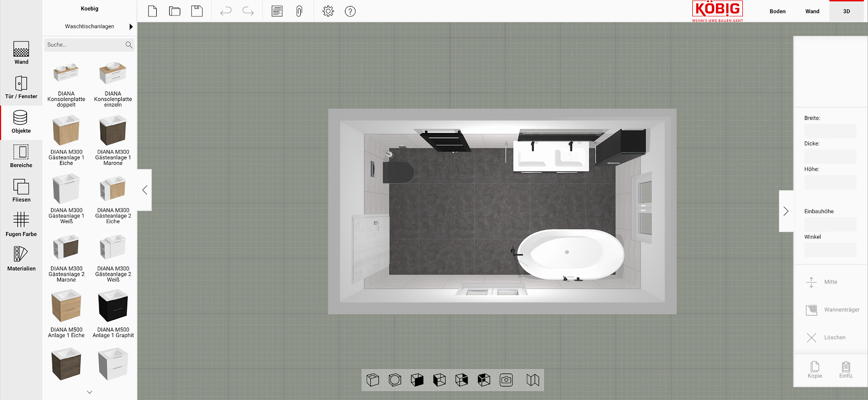
Task: Collapse the left catalog panel arrow
Action: point(145,190)
